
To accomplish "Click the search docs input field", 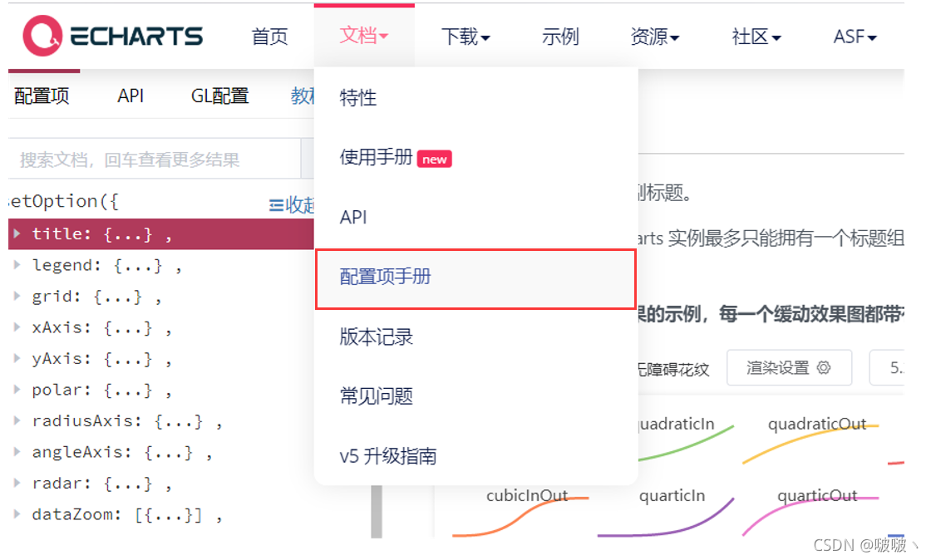I will pyautogui.click(x=155, y=159).
